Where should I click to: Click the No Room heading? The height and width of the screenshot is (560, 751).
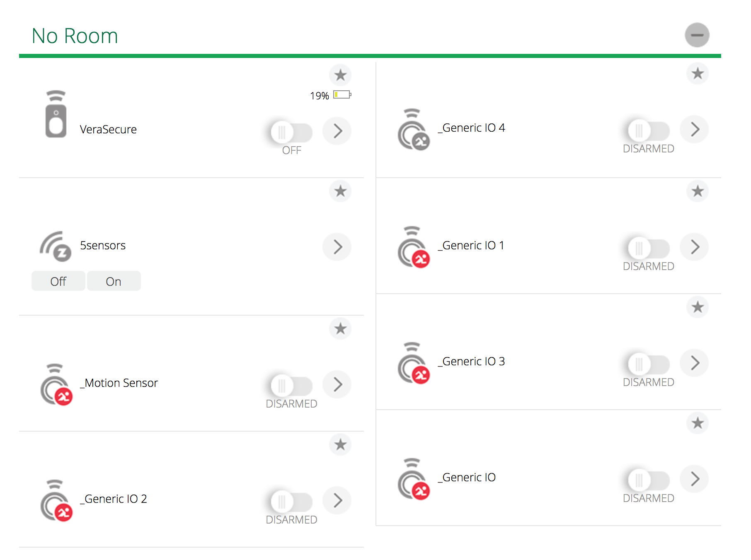pyautogui.click(x=75, y=36)
